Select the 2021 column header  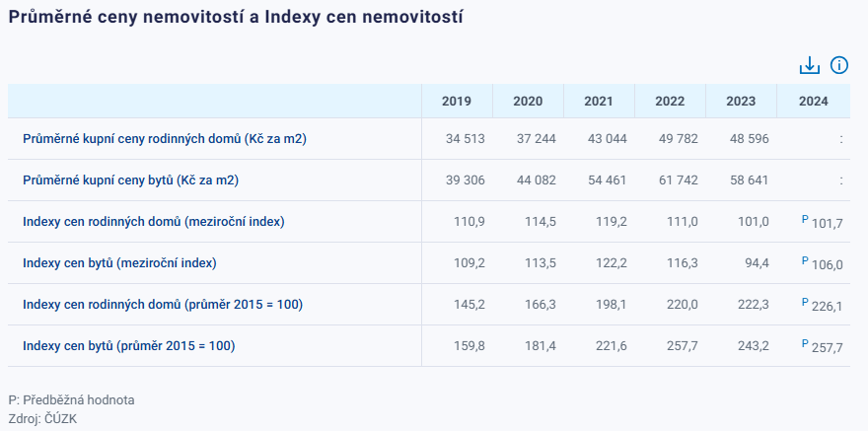[599, 102]
